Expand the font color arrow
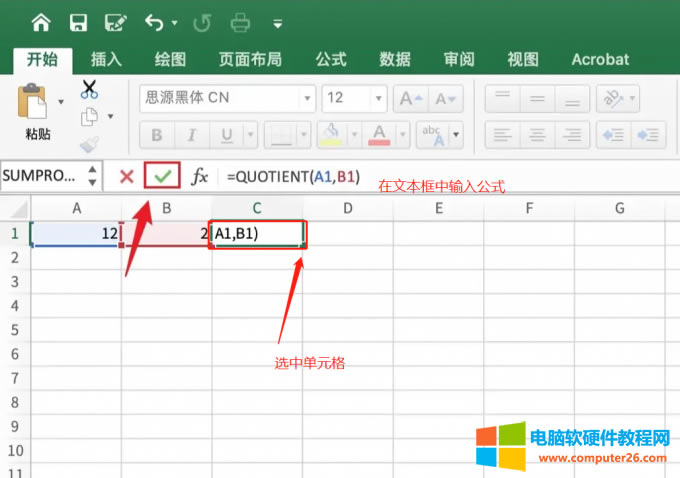 (403, 135)
